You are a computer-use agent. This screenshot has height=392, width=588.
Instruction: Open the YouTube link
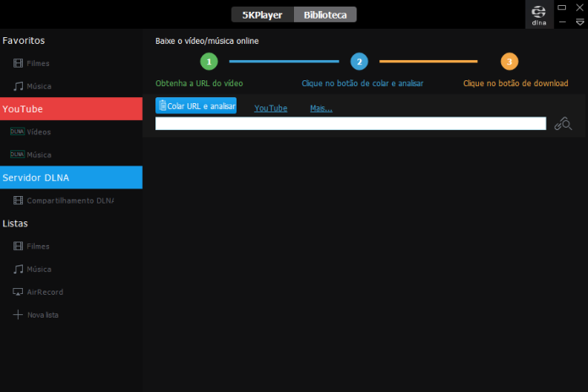click(x=270, y=108)
